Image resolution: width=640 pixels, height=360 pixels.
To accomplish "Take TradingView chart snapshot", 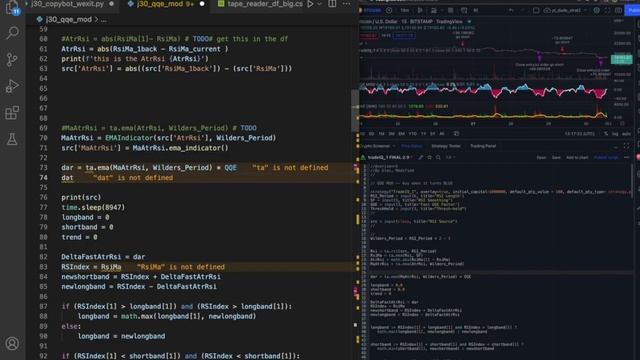I will pos(618,10).
